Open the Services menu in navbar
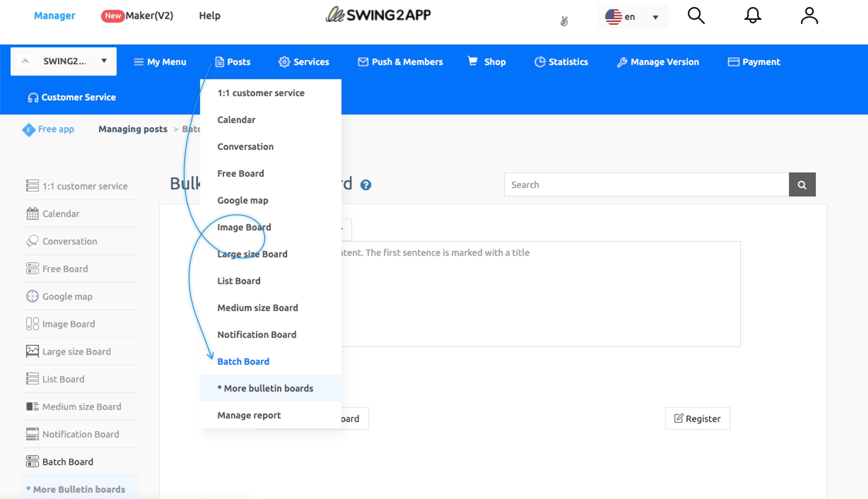Screen dimensions: 868x499 tap(304, 62)
